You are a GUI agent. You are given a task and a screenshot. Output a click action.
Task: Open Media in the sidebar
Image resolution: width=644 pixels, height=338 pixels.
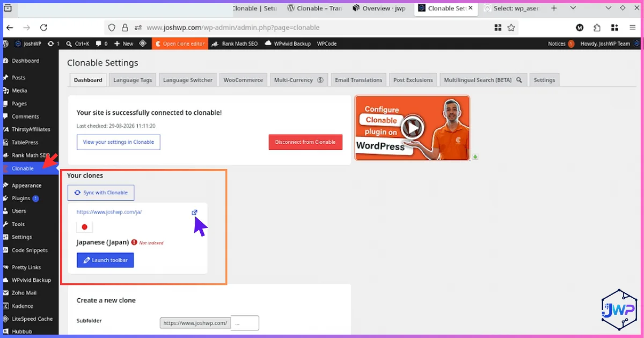[19, 91]
